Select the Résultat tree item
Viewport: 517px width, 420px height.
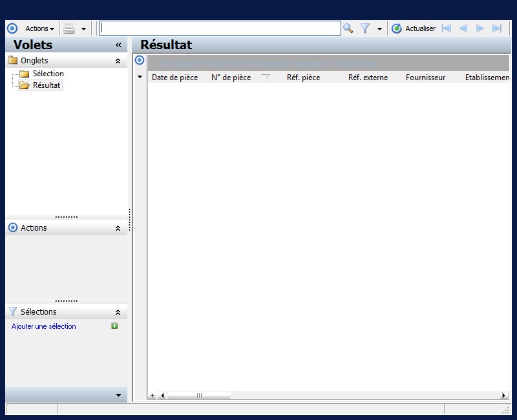tap(47, 85)
